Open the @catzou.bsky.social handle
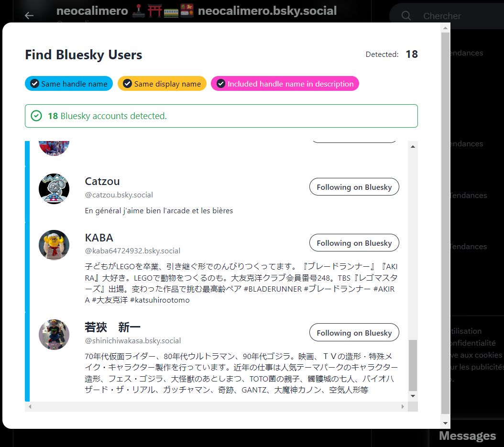 tap(119, 195)
